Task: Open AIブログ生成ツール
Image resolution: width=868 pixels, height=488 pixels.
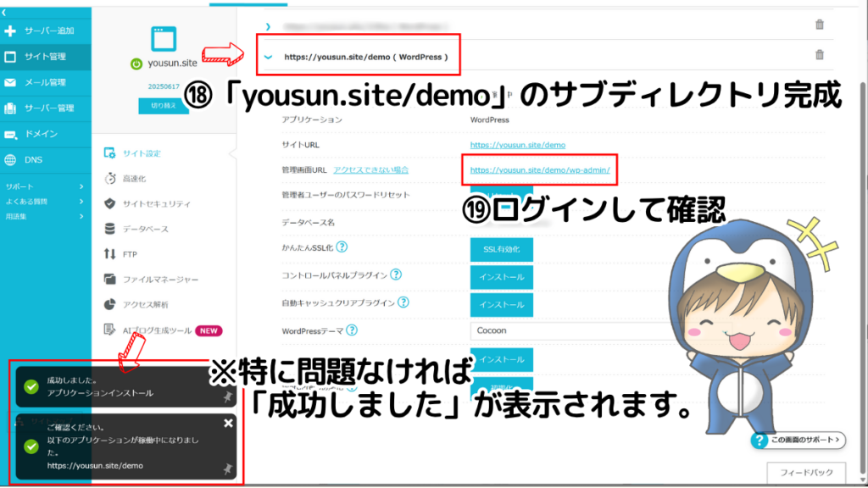Action: point(157,330)
